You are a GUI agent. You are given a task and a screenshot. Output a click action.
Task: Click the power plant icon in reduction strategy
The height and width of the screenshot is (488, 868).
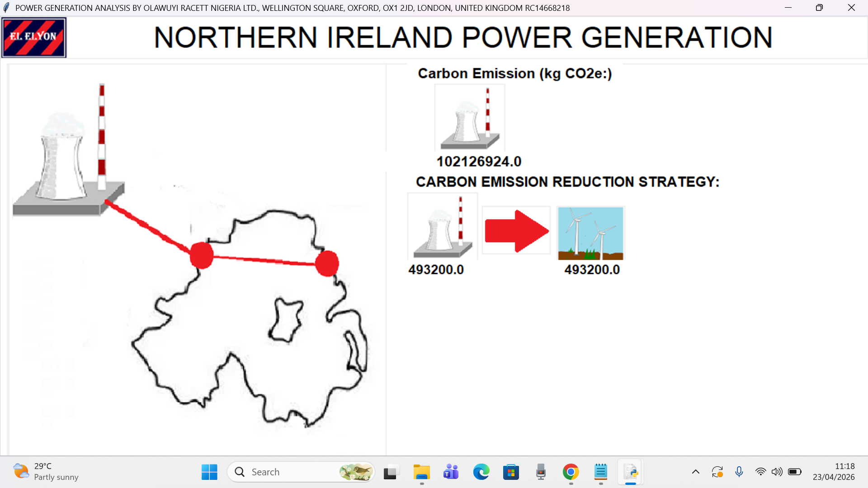pos(443,227)
